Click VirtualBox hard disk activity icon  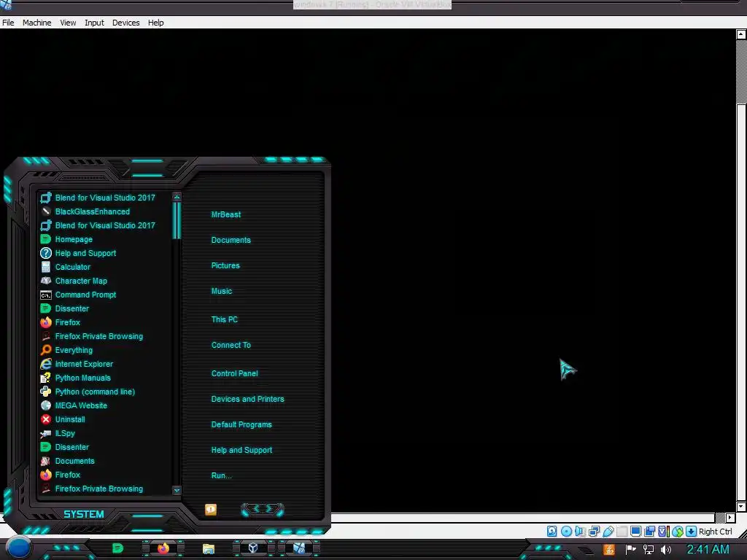tap(551, 532)
